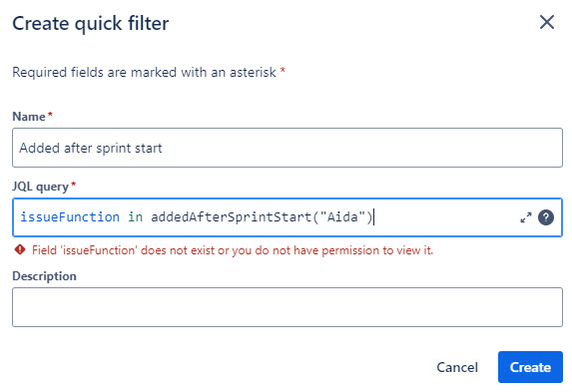
Task: Place cursor in the JQL query field
Action: click(x=287, y=217)
